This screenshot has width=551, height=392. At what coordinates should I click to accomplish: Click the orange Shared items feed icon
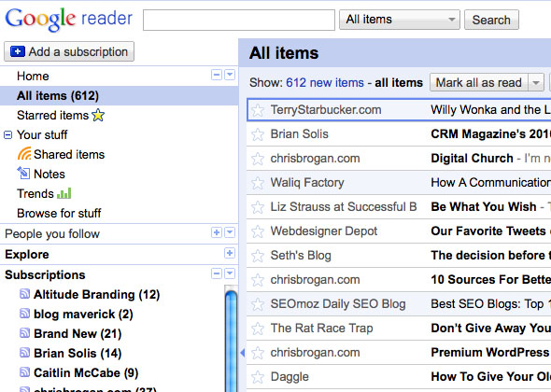(x=24, y=153)
